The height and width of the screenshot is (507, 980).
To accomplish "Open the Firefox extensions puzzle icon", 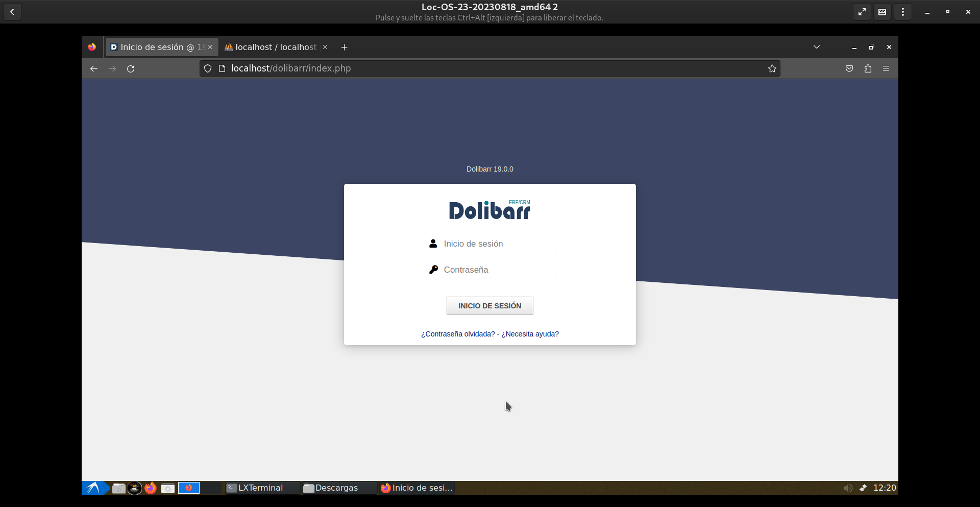I will coord(868,69).
